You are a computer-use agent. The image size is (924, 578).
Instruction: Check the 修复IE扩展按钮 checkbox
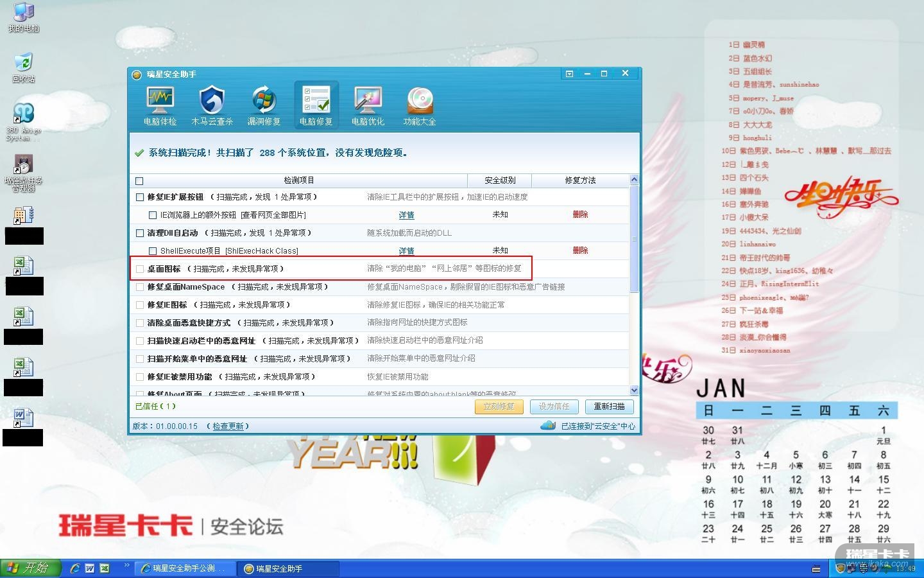tap(140, 197)
